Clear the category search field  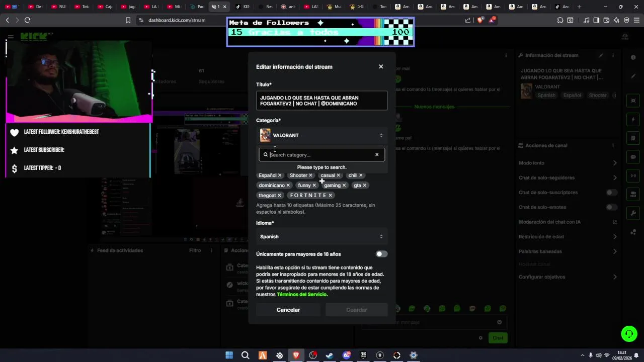pos(377,154)
